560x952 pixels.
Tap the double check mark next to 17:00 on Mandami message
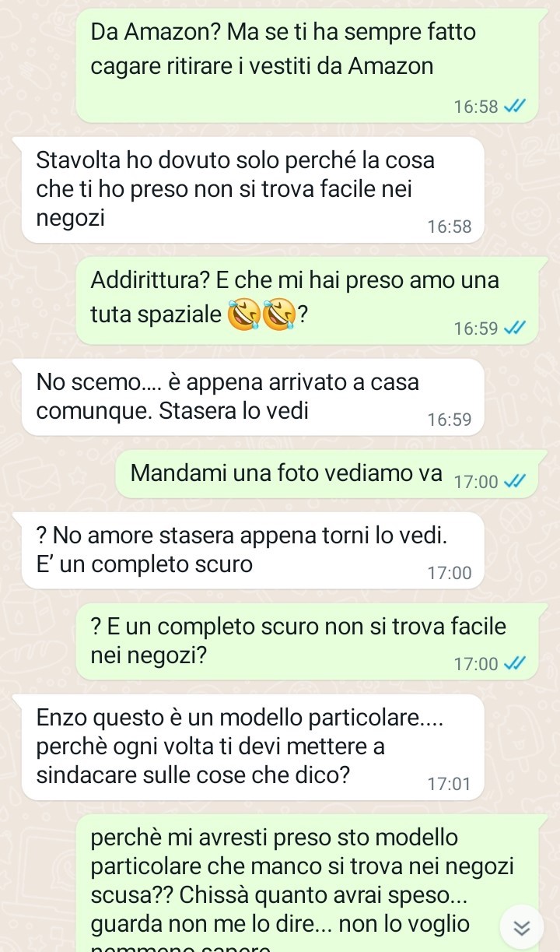[x=516, y=482]
